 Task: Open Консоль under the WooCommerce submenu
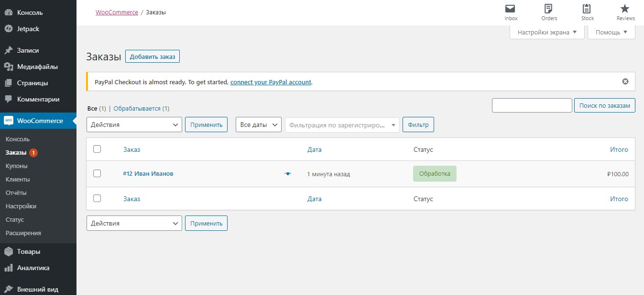tap(18, 139)
